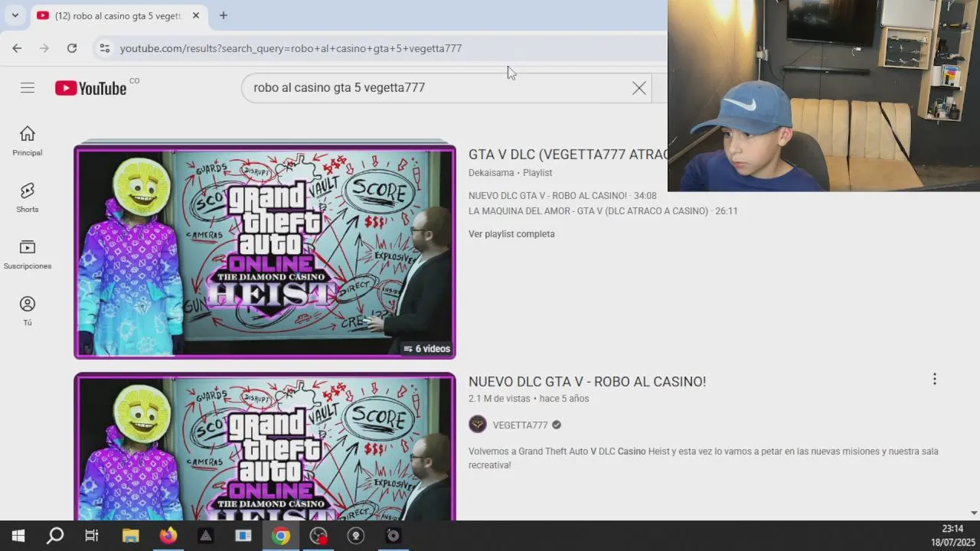This screenshot has width=980, height=551.
Task: Open the Dekaisama channel link
Action: pos(491,173)
